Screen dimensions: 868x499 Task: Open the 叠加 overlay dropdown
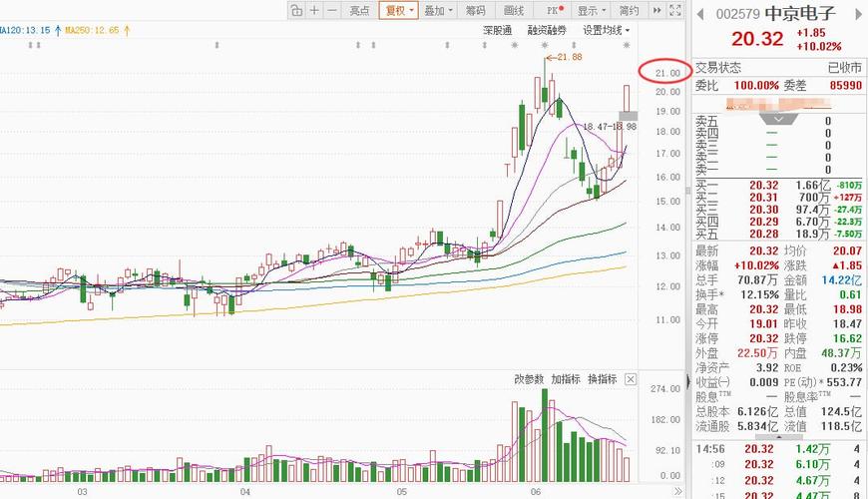tap(438, 10)
